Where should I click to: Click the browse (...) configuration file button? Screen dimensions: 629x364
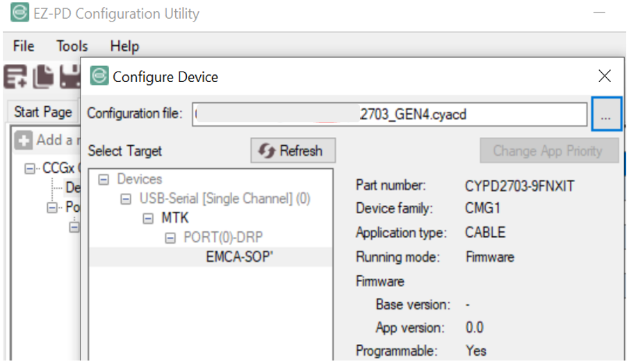[x=606, y=114]
